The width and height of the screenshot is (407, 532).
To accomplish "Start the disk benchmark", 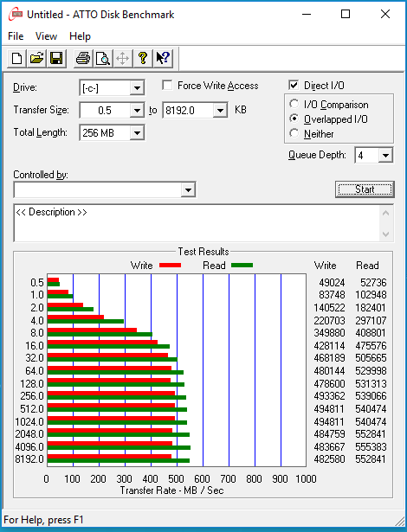I will pos(365,189).
